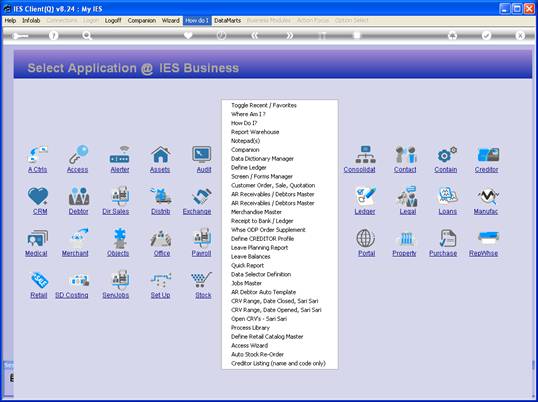Open the Purchase document icon
538x402 pixels.
pyautogui.click(x=447, y=238)
